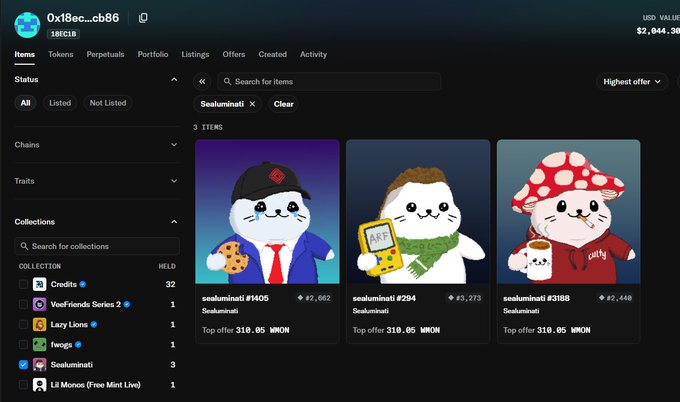Viewport: 680px width, 402px height.
Task: Click the Credits held count 32
Action: (170, 284)
